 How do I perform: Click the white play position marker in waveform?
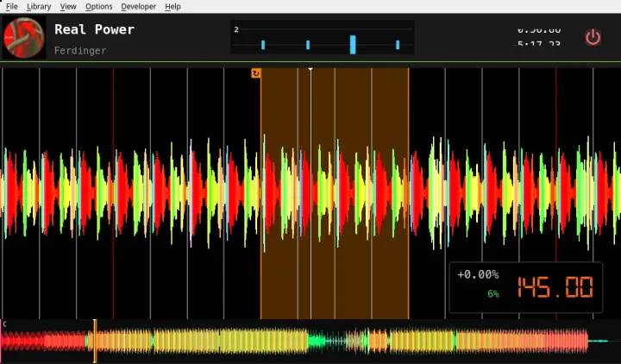point(310,193)
